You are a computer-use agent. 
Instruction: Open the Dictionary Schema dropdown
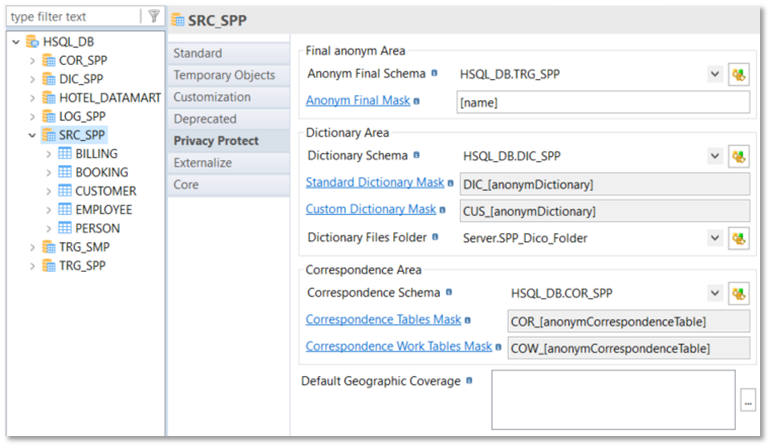(714, 156)
